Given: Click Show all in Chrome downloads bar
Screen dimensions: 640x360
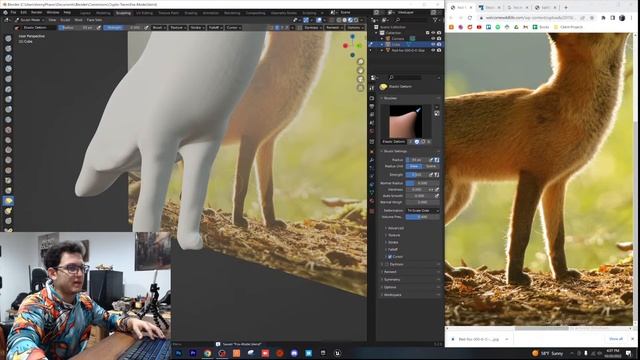Looking at the screenshot, I should (x=616, y=339).
